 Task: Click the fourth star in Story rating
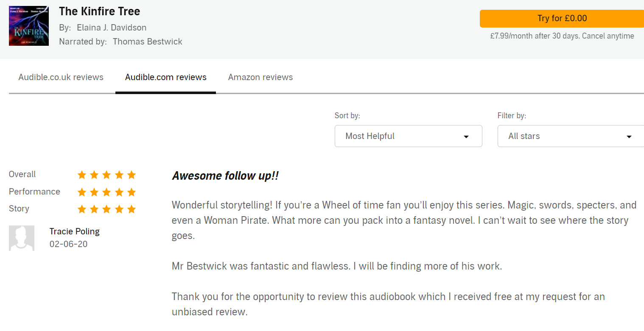point(119,209)
